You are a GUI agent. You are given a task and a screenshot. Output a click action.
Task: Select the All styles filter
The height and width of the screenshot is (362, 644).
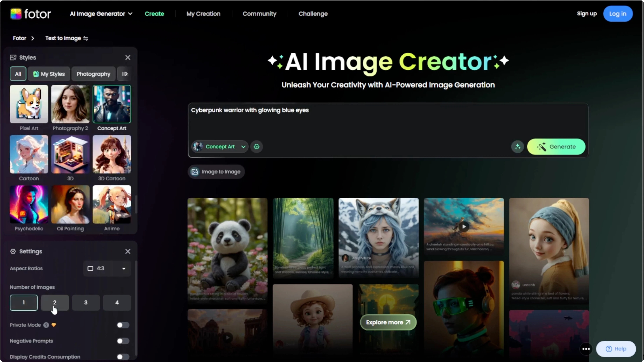(18, 74)
